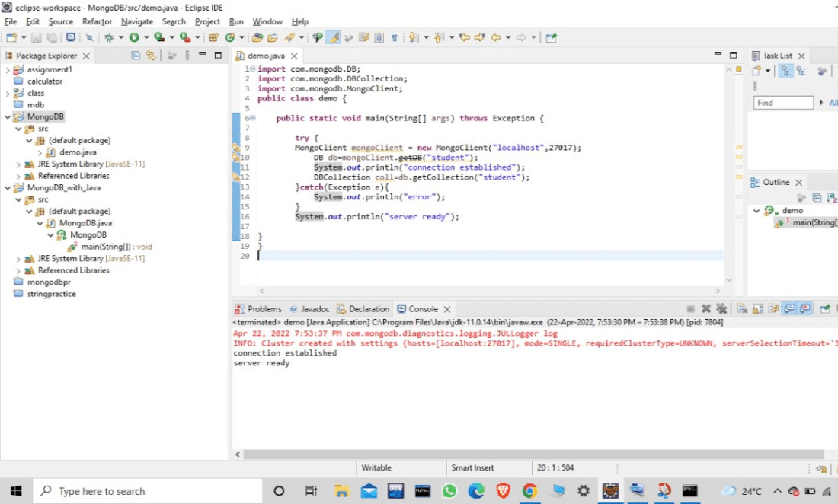The image size is (838, 504).
Task: Expand the assignment1 project node
Action: tap(7, 70)
